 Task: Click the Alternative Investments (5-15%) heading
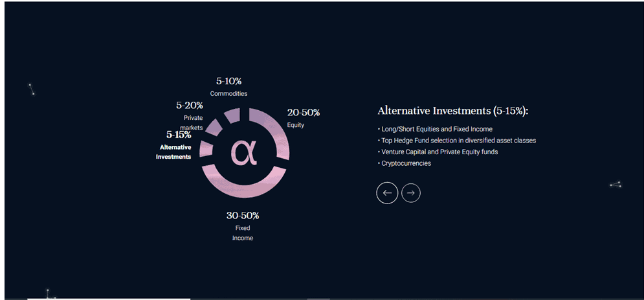[452, 111]
